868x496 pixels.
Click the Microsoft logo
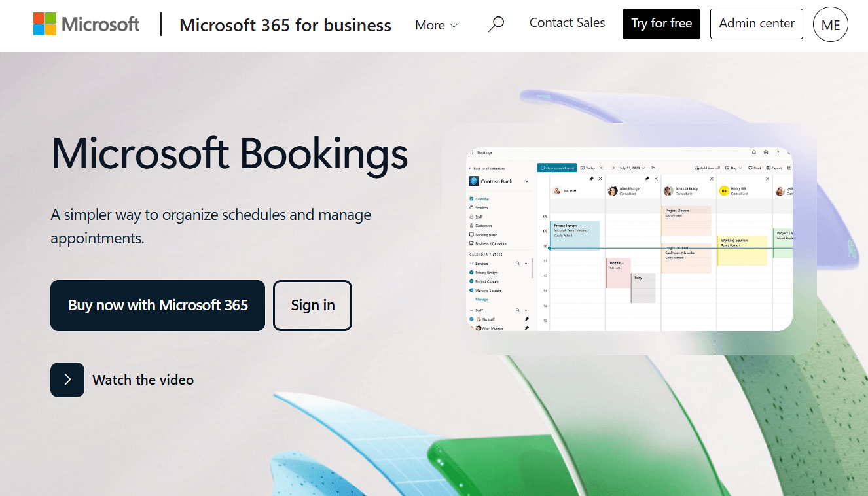click(86, 24)
